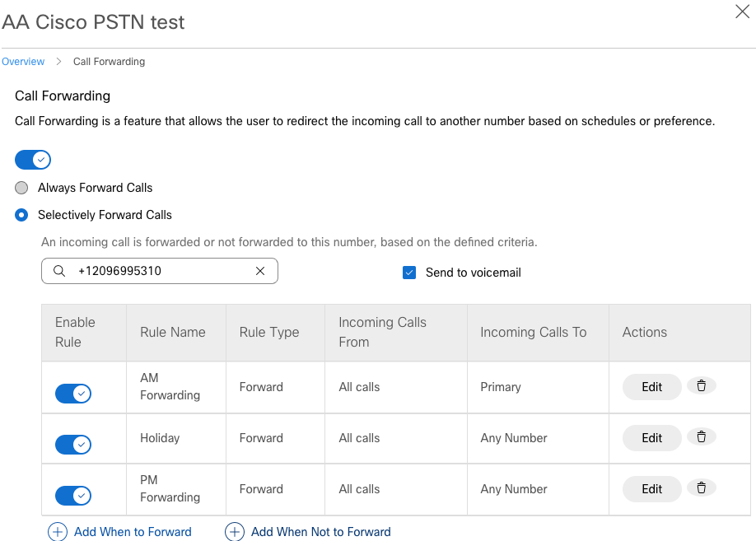Click plus icon for Add When to Forward

click(58, 532)
